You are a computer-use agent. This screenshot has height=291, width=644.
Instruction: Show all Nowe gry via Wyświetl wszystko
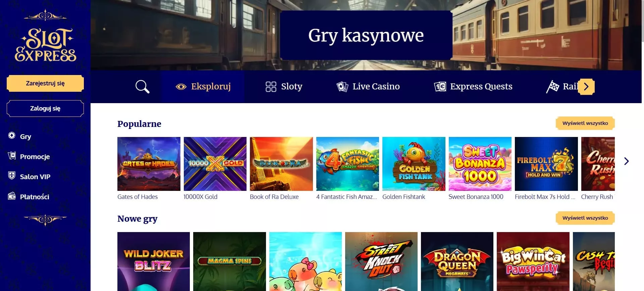[585, 218]
